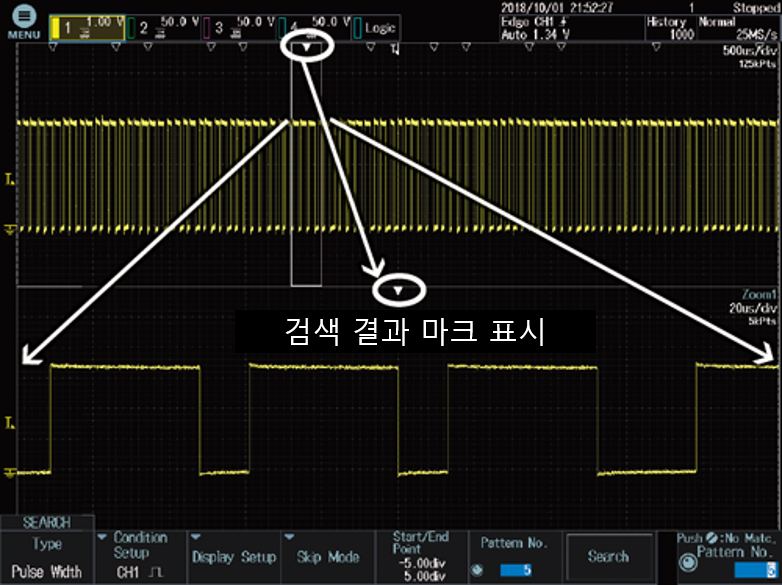Screen dimensions: 782x585
Task: Click the ground level marker of main window
Action: tap(9, 229)
